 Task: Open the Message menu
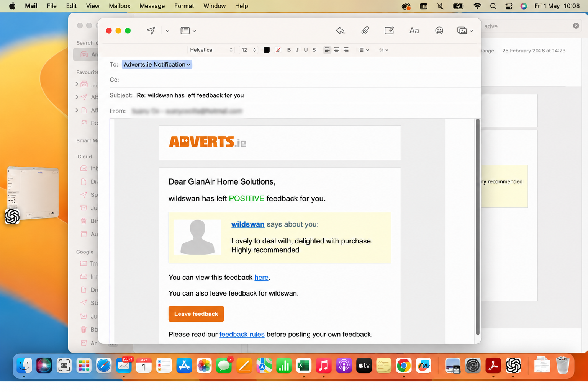pos(152,6)
